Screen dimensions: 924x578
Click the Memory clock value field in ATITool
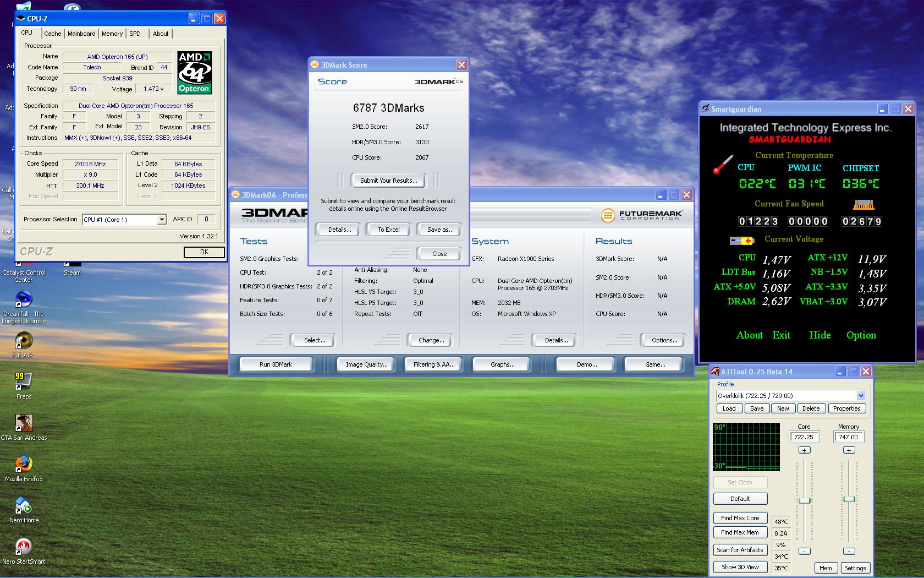(849, 437)
